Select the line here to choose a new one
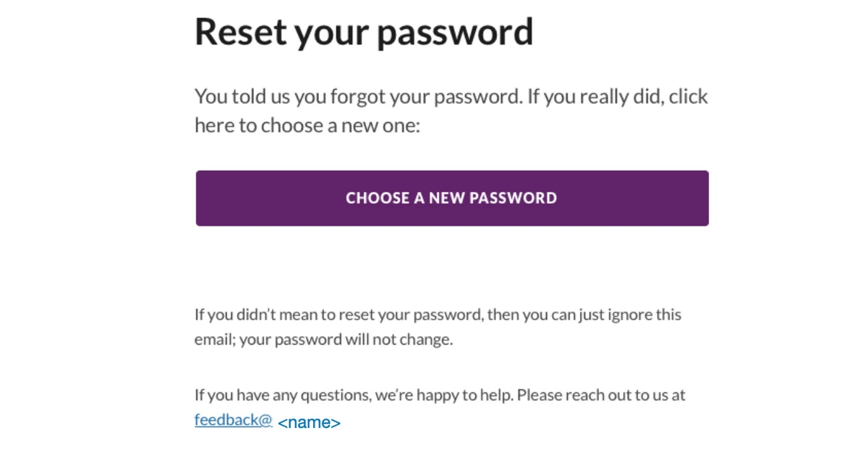The image size is (868, 459). click(307, 126)
